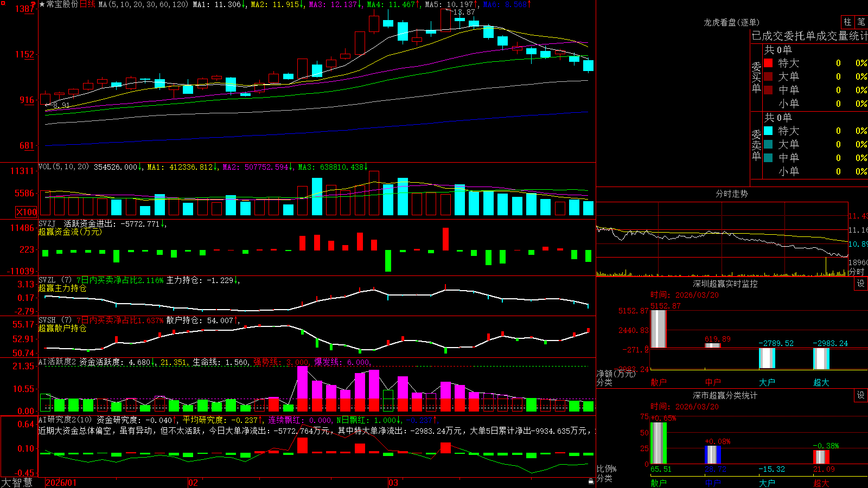Image resolution: width=868 pixels, height=488 pixels.
Task: Click the 爆发线: 6.000 value
Action: point(342,362)
